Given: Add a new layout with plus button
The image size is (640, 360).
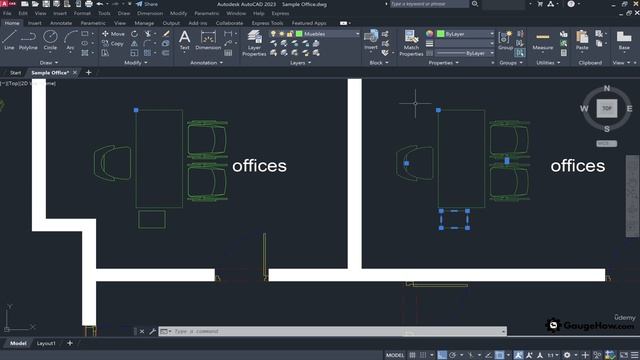Looking at the screenshot, I should pos(70,343).
